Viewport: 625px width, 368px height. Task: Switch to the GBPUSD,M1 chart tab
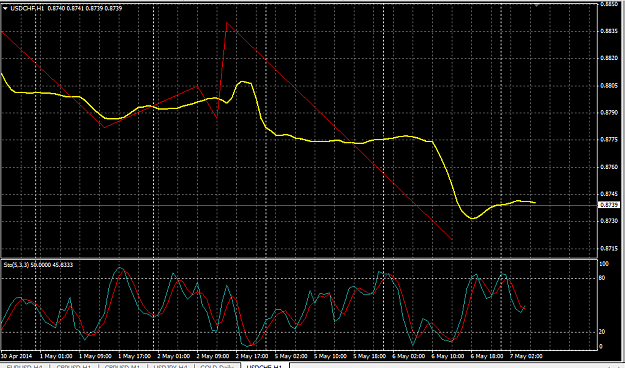click(123, 366)
